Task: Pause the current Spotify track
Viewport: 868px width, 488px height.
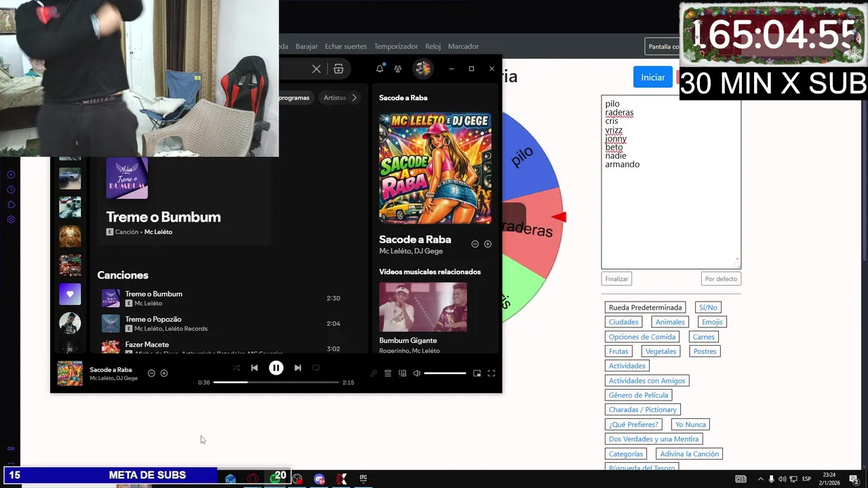Action: (276, 368)
